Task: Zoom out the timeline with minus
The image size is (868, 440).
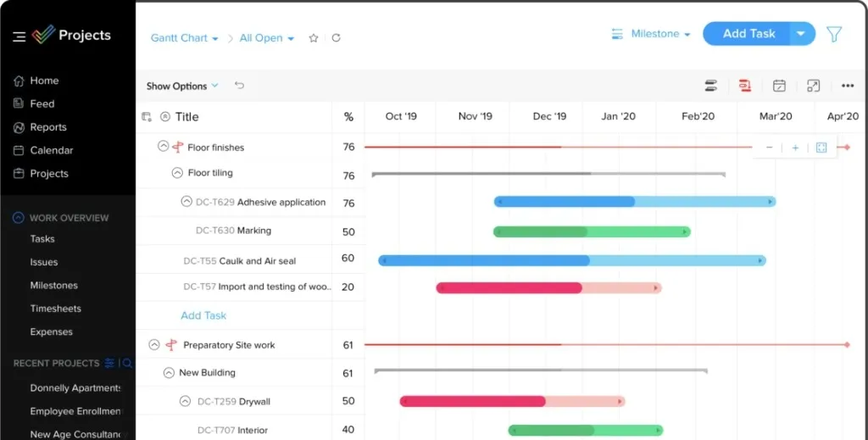Action: click(769, 148)
